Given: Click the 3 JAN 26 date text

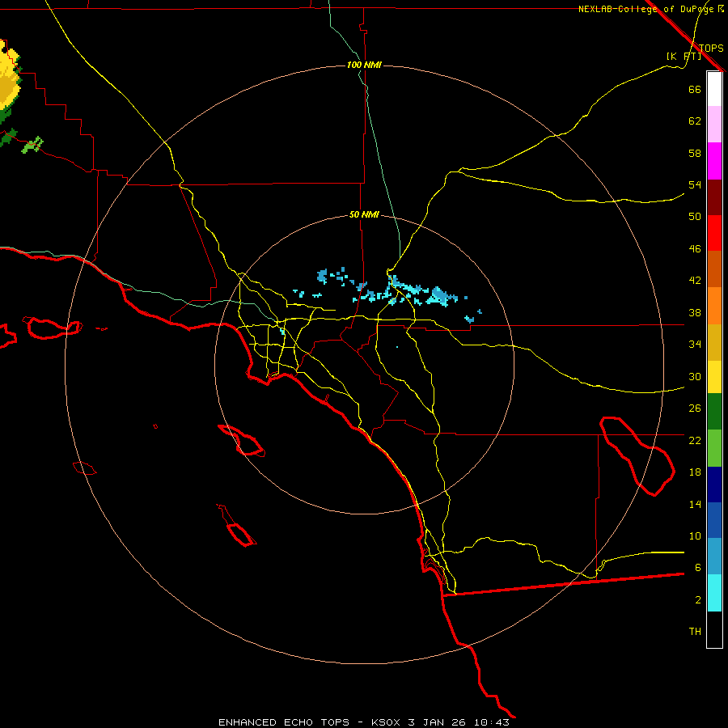Looking at the screenshot, I should 438,722.
